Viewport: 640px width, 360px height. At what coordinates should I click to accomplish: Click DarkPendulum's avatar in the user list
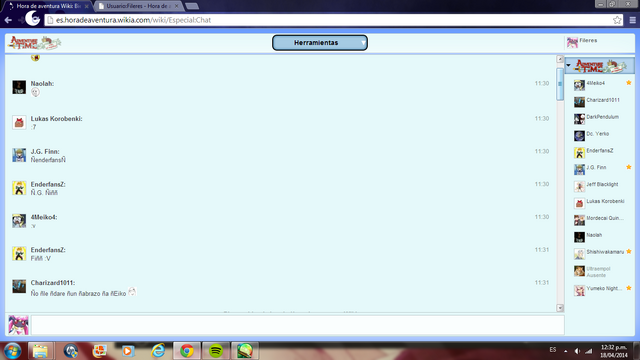point(579,119)
